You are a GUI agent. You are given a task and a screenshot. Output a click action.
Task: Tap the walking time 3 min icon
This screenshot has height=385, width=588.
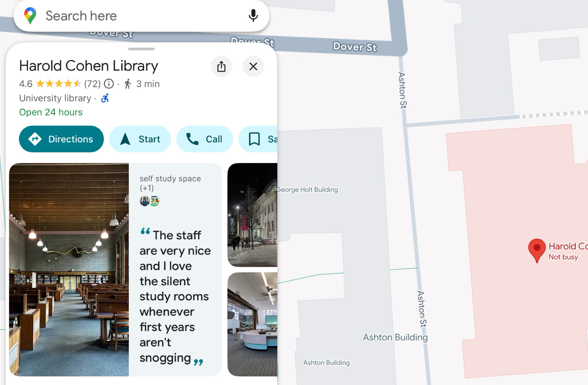pyautogui.click(x=128, y=84)
